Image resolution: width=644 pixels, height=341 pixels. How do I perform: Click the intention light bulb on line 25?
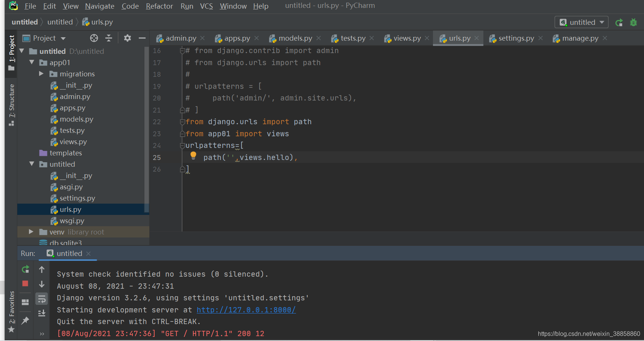pos(193,155)
